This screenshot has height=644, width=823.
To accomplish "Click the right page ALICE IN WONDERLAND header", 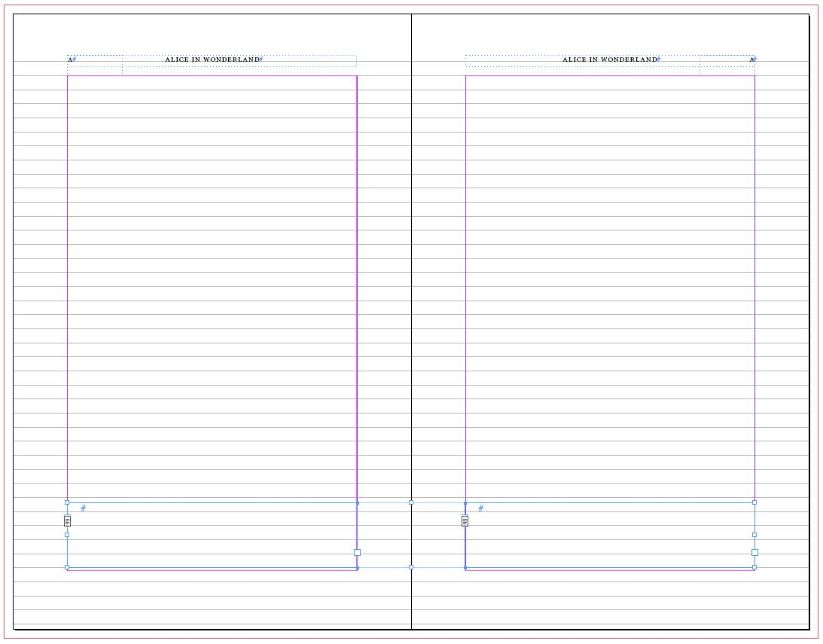I will (x=610, y=60).
